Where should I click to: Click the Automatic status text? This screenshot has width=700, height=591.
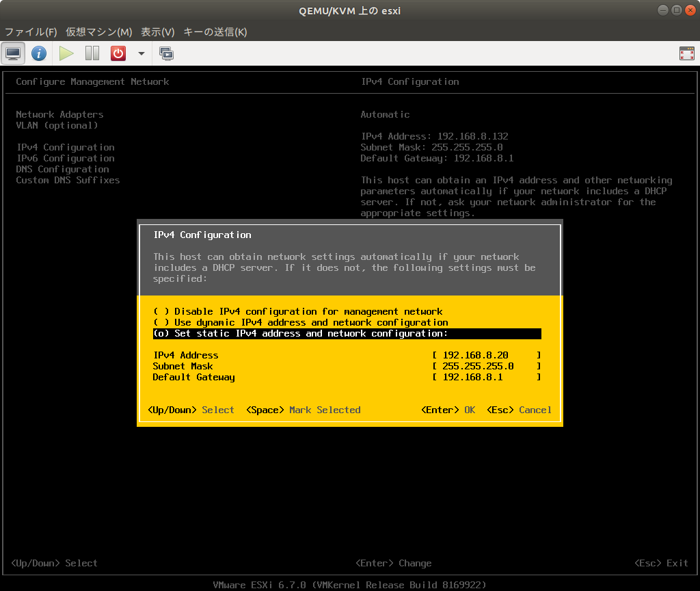click(x=385, y=114)
